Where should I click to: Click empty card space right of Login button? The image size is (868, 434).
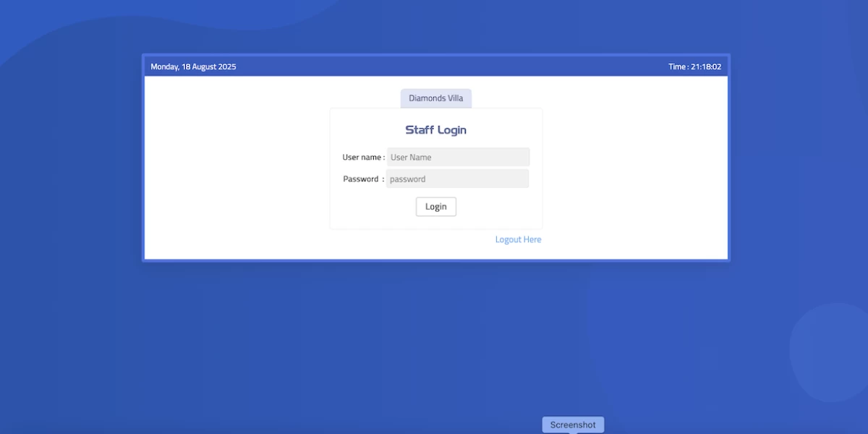pos(499,207)
